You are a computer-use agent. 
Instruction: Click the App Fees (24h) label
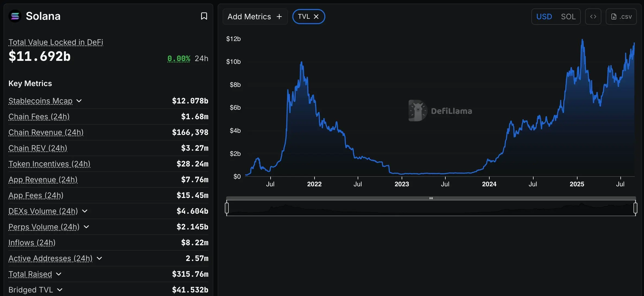point(36,195)
